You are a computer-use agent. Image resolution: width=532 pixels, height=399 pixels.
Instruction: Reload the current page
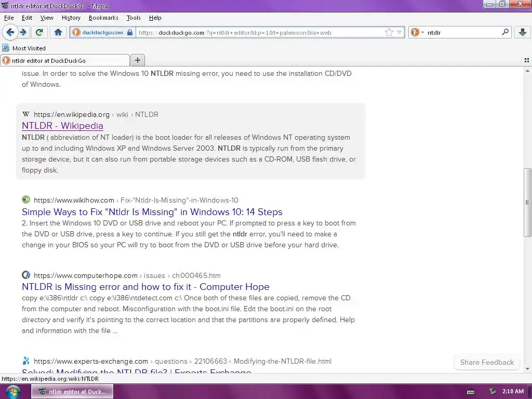pos(39,33)
